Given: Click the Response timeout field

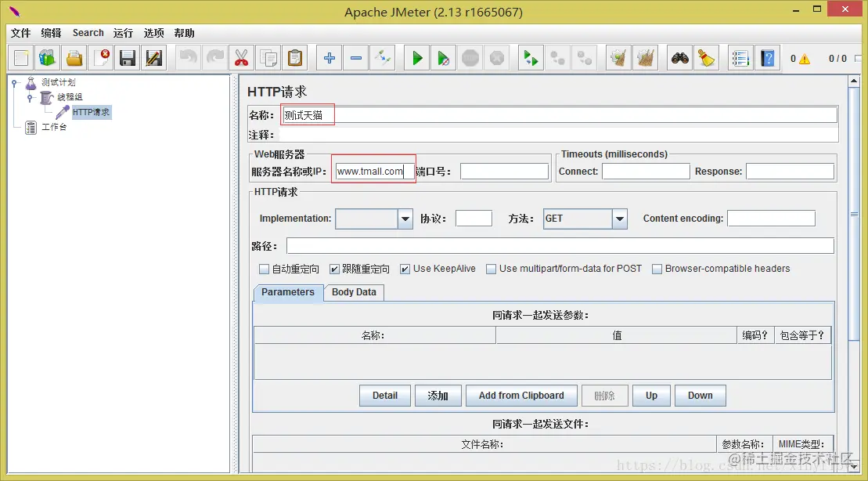Looking at the screenshot, I should 790,172.
